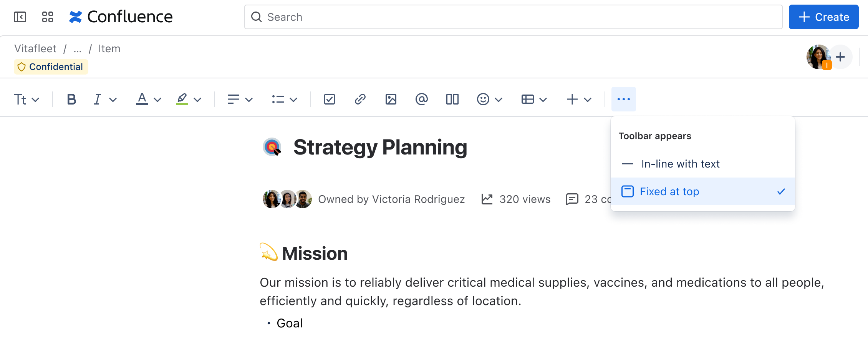Click the mention @ icon
This screenshot has height=342, width=868.
(421, 100)
